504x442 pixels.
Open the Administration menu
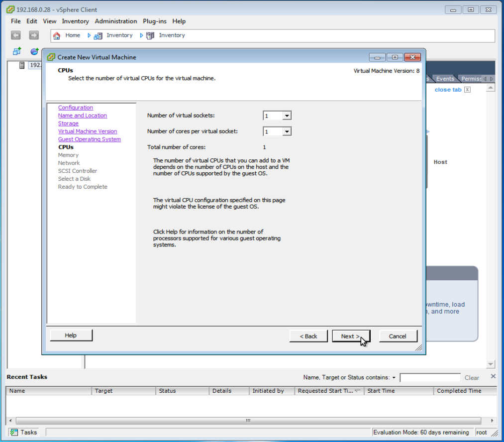click(116, 21)
